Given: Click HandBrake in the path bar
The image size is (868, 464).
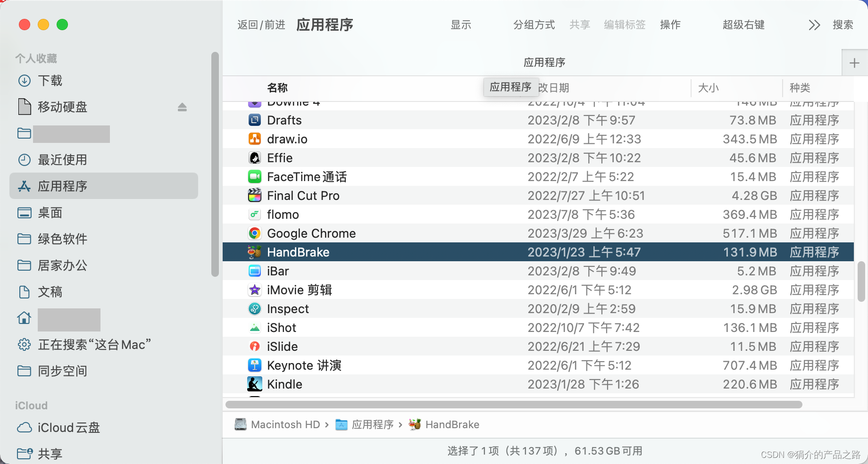Looking at the screenshot, I should pyautogui.click(x=452, y=425).
